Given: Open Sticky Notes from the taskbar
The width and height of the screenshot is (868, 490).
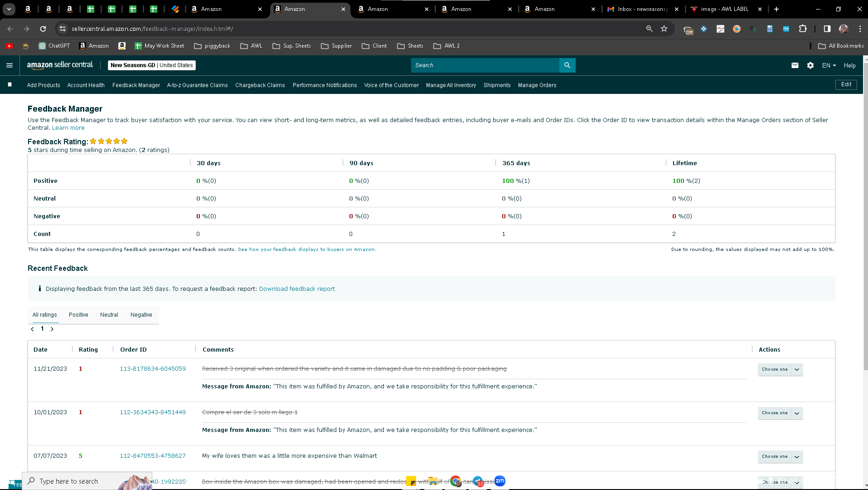Looking at the screenshot, I should tap(411, 481).
